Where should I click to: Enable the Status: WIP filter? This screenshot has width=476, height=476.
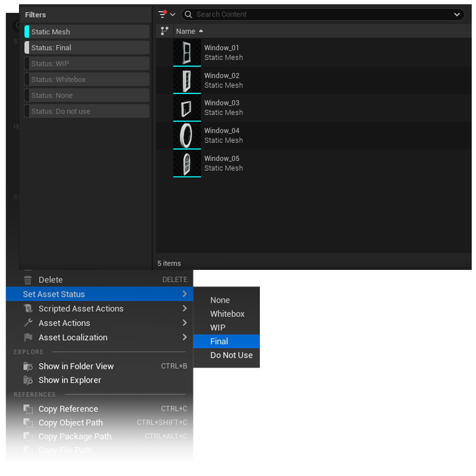[87, 64]
